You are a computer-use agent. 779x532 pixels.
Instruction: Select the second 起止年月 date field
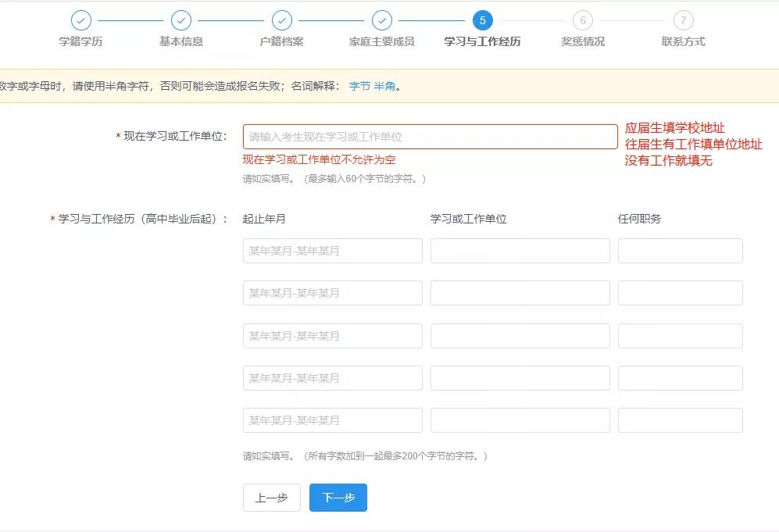point(332,293)
